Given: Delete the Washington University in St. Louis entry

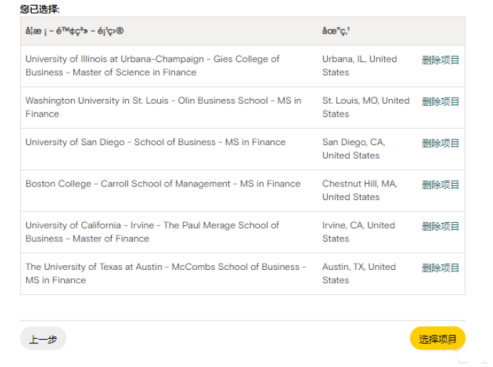Looking at the screenshot, I should 440,102.
